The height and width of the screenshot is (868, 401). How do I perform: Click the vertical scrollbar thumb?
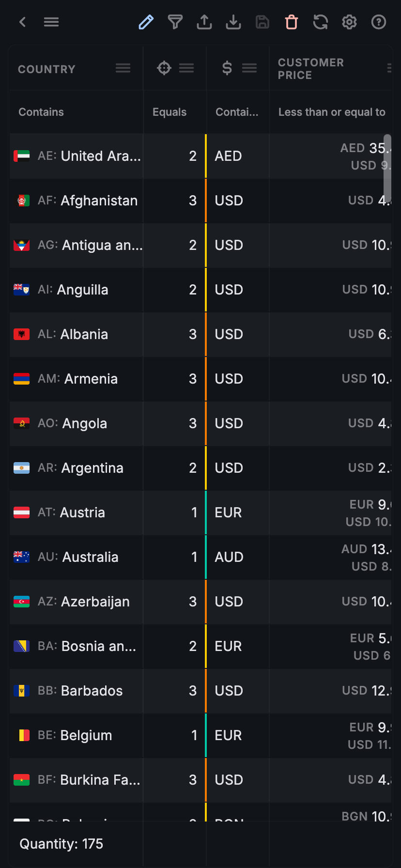(387, 165)
